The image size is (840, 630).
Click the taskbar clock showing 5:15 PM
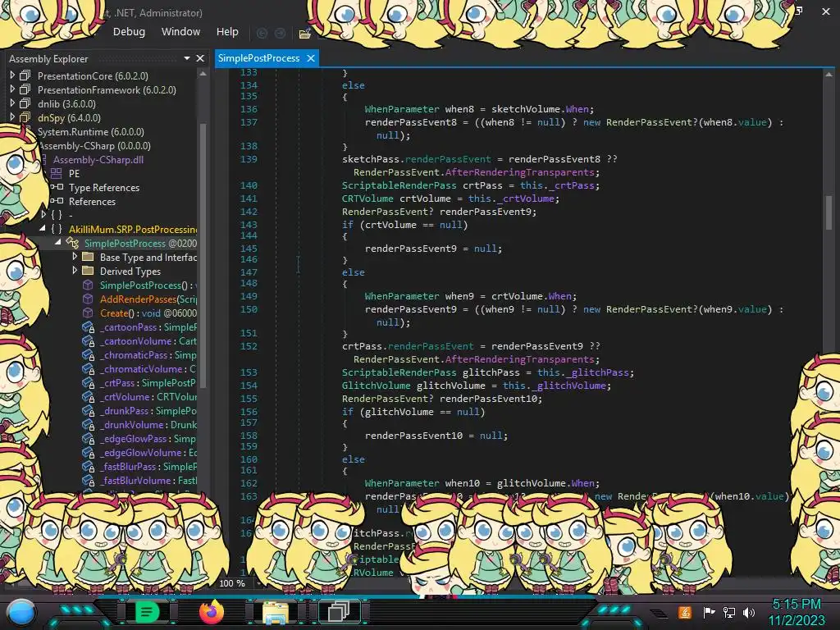[797, 605]
